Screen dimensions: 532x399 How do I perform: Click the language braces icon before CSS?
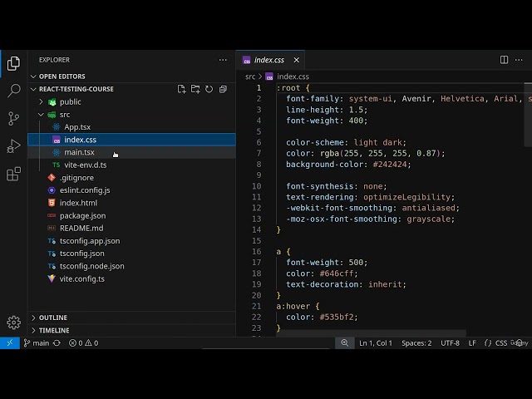[x=488, y=343]
